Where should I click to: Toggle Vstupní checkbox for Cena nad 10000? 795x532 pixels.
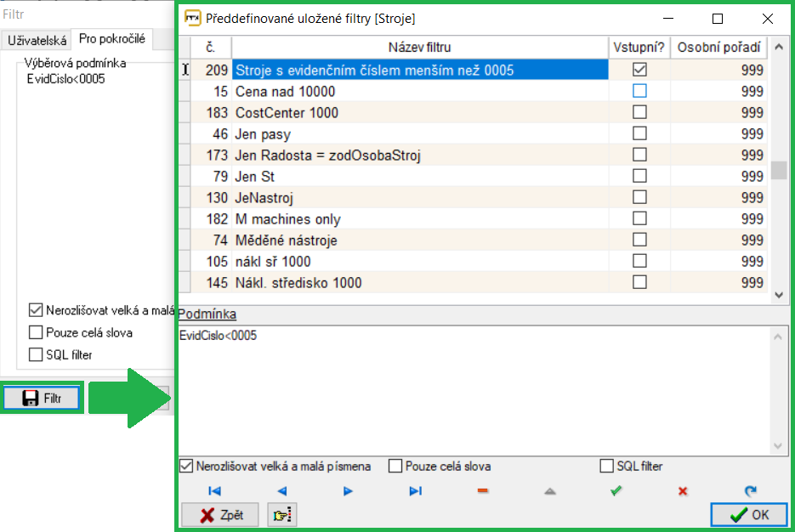(x=639, y=91)
